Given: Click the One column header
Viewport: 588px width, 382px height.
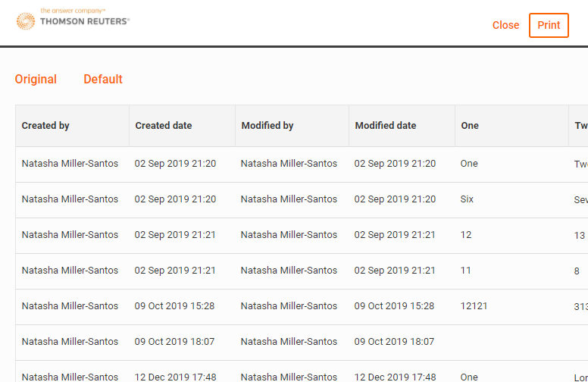Looking at the screenshot, I should point(470,126).
